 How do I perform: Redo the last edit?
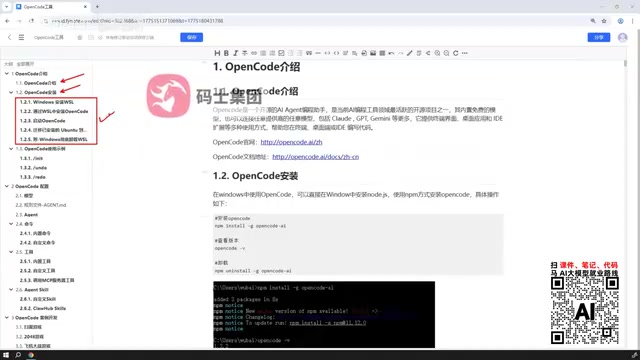pos(400,53)
